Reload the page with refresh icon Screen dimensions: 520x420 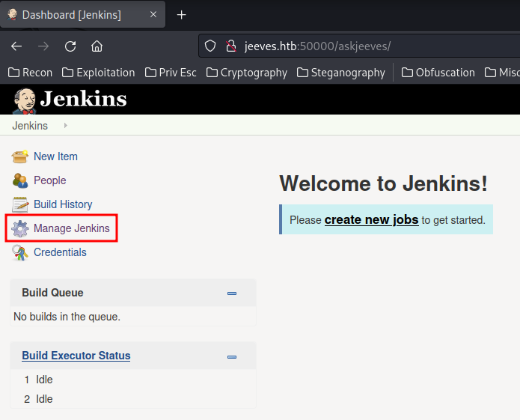(x=70, y=46)
